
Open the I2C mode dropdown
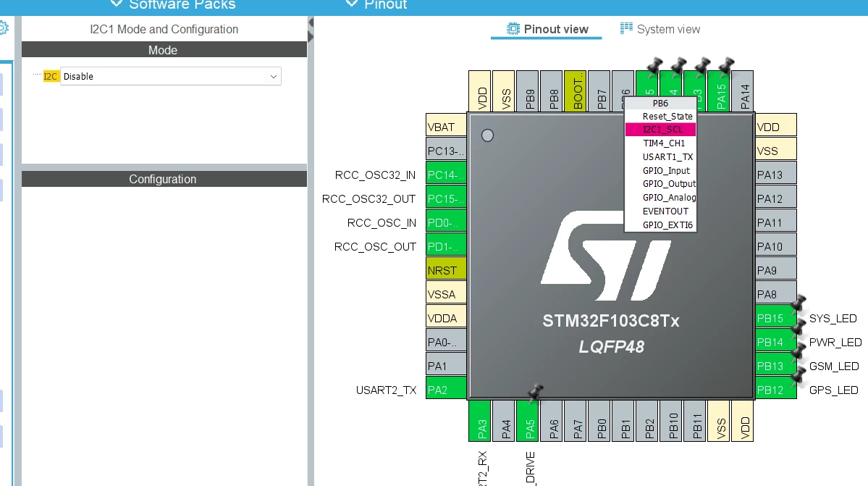pyautogui.click(x=171, y=76)
